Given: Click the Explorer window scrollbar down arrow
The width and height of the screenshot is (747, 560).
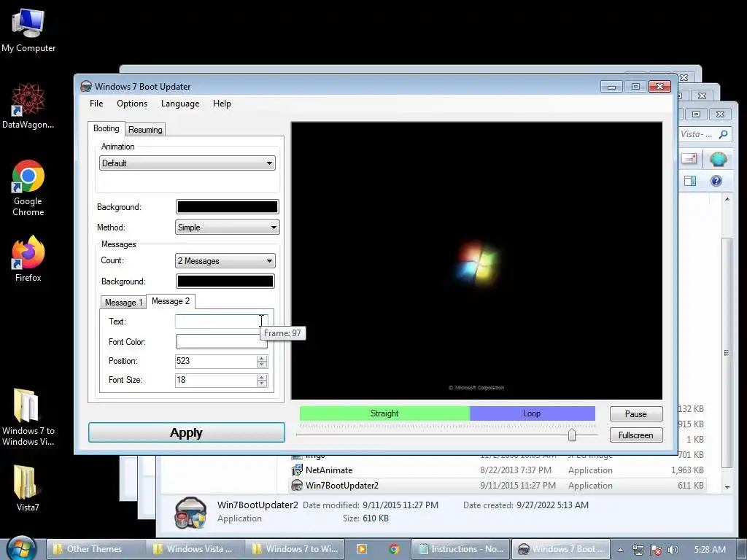Looking at the screenshot, I should (x=727, y=486).
